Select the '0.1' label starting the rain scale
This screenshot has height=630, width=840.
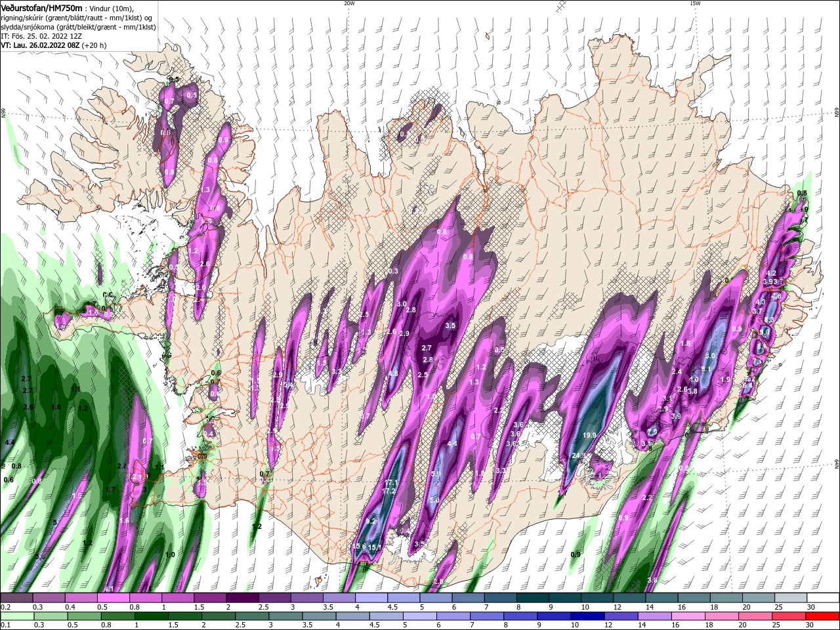tap(5, 625)
